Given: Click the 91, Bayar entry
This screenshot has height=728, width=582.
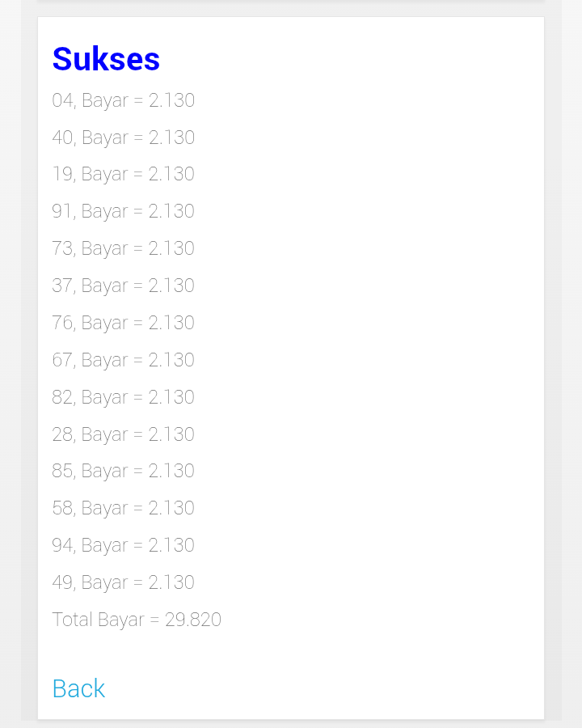Looking at the screenshot, I should pyautogui.click(x=123, y=211).
